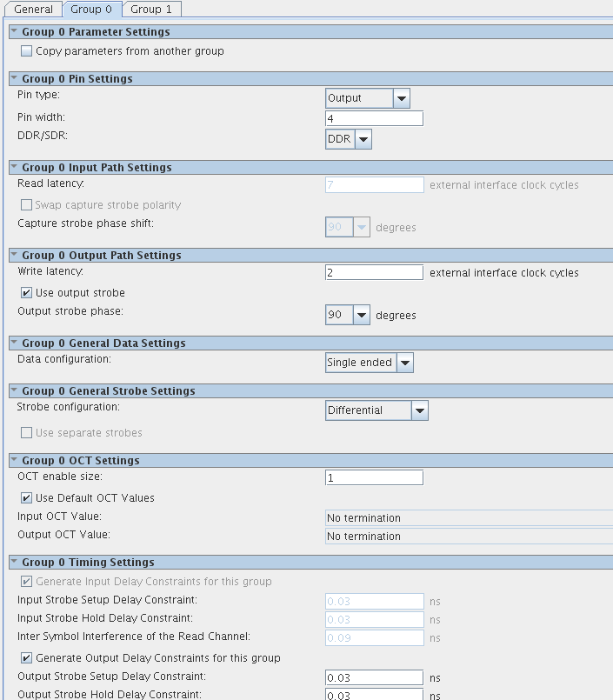Collapse Group 0 General Strobe Settings
613x700 pixels.
pos(14,391)
